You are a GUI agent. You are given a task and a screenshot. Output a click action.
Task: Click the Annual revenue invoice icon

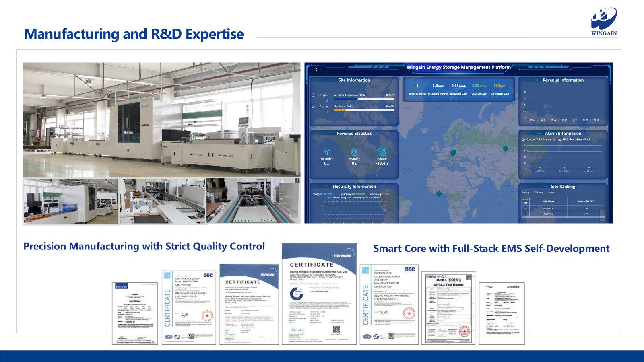[382, 152]
